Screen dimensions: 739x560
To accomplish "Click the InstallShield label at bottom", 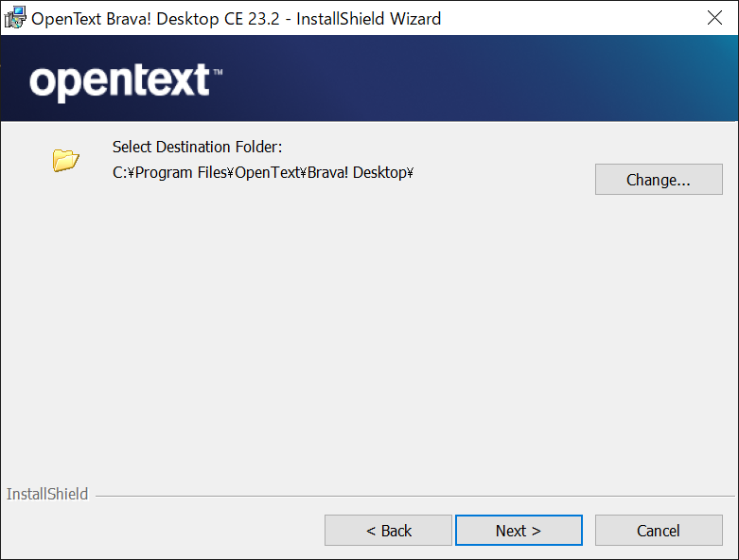I will tap(47, 494).
